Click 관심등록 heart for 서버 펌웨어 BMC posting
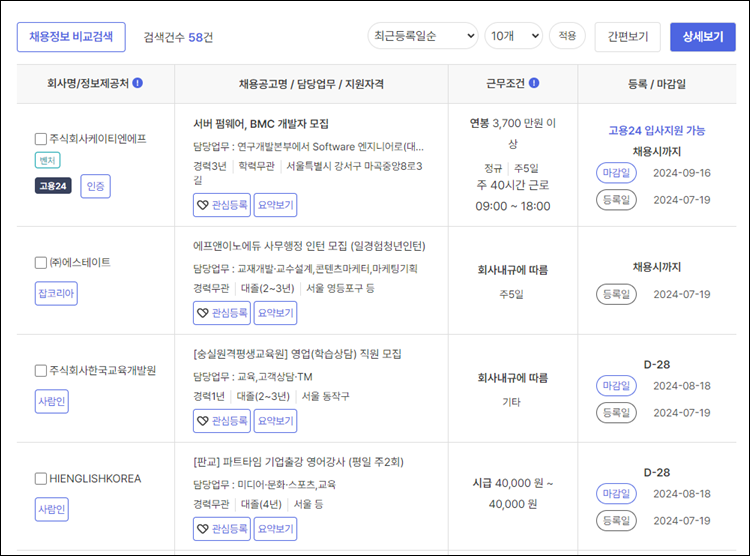The image size is (750, 556). point(222,205)
